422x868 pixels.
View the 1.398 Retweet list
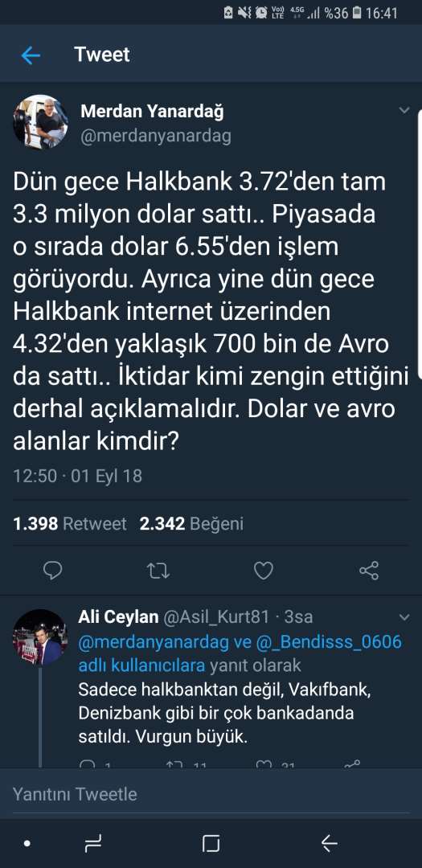(70, 524)
